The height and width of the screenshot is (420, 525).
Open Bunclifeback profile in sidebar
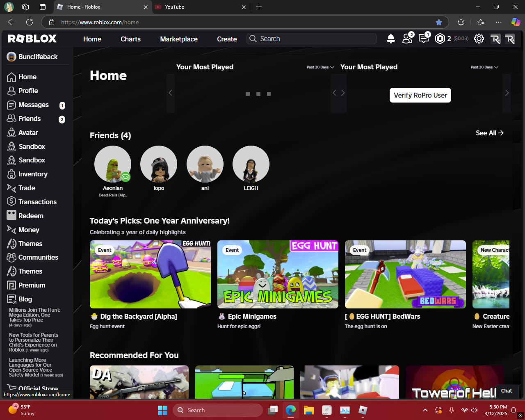click(x=32, y=57)
